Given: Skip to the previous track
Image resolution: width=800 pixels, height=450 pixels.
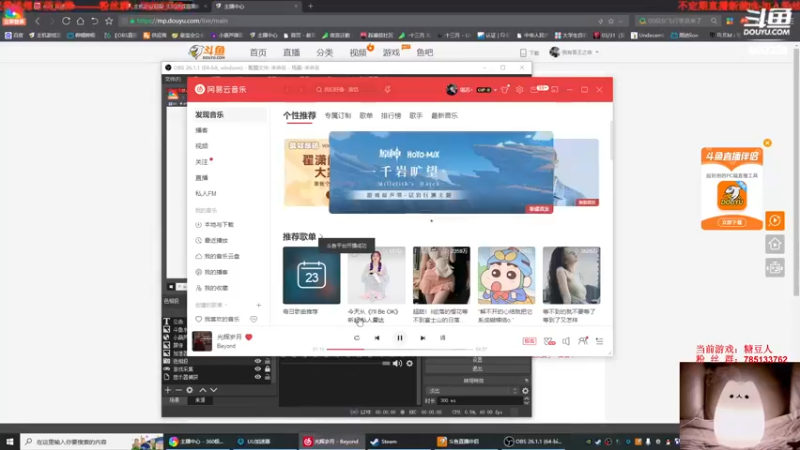Looking at the screenshot, I should [377, 338].
